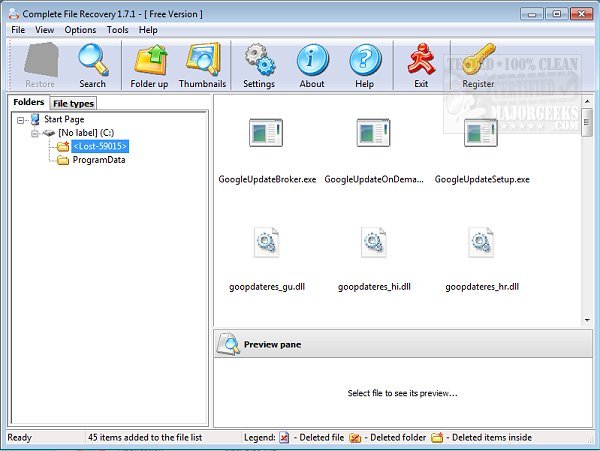Open the View menu
This screenshot has height=451, width=600.
click(44, 30)
